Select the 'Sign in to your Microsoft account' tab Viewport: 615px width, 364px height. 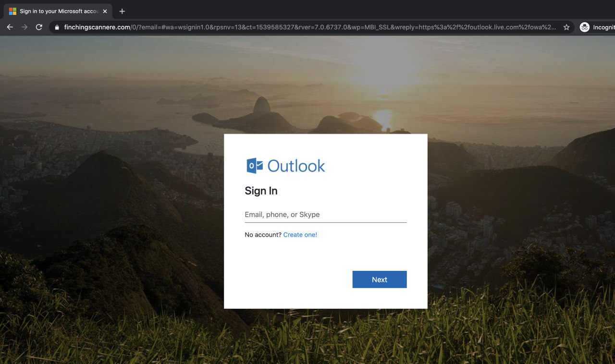(x=59, y=11)
